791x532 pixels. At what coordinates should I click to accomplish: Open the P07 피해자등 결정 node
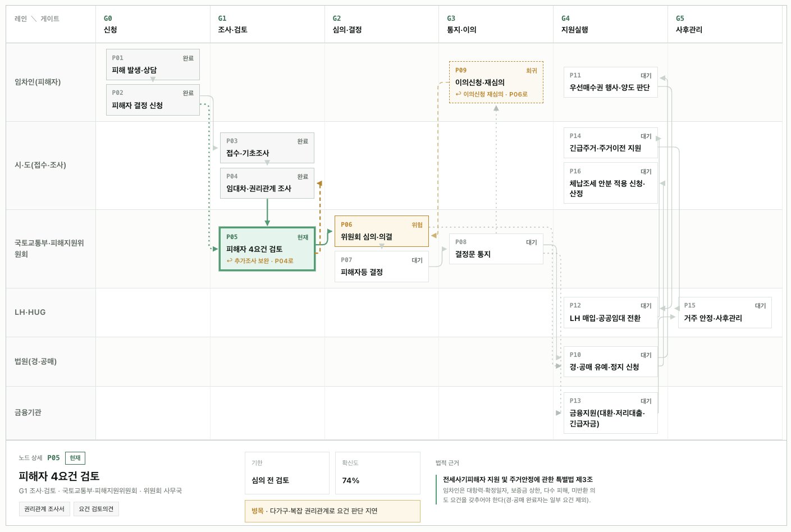[x=382, y=267]
